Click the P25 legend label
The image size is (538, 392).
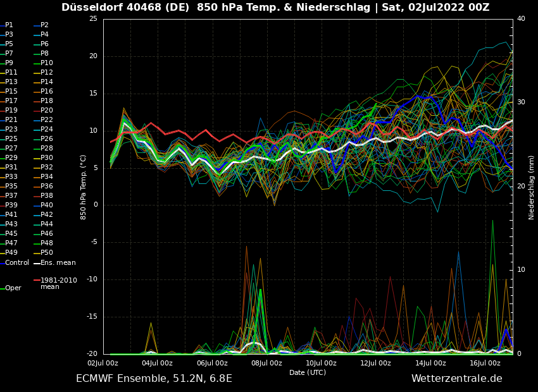[11, 139]
